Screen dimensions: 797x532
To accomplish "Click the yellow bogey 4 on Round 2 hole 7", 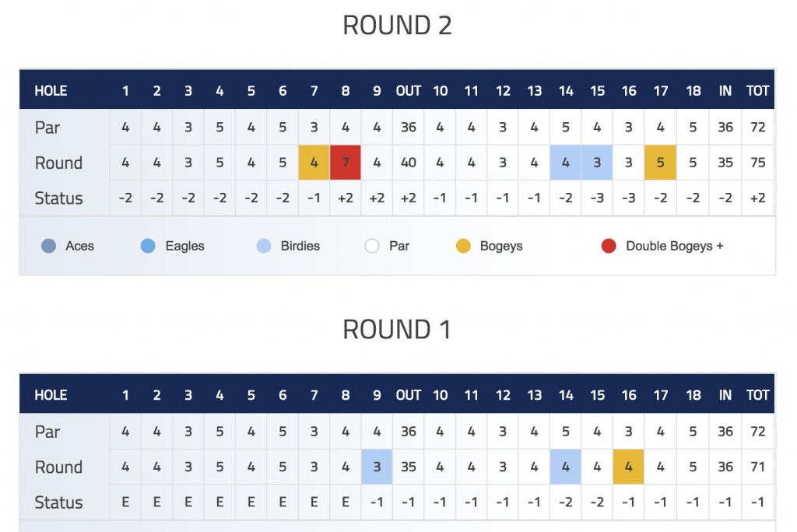I will pyautogui.click(x=314, y=163).
